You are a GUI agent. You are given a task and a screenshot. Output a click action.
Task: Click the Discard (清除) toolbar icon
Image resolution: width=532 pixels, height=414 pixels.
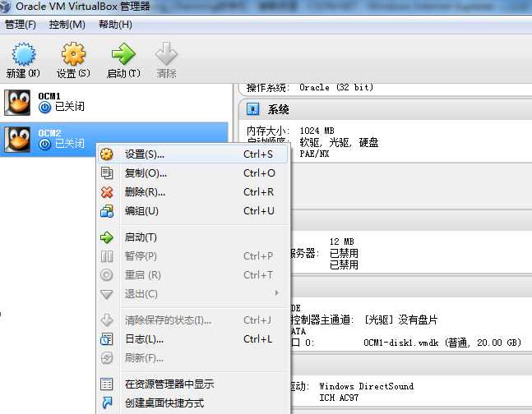tap(166, 53)
